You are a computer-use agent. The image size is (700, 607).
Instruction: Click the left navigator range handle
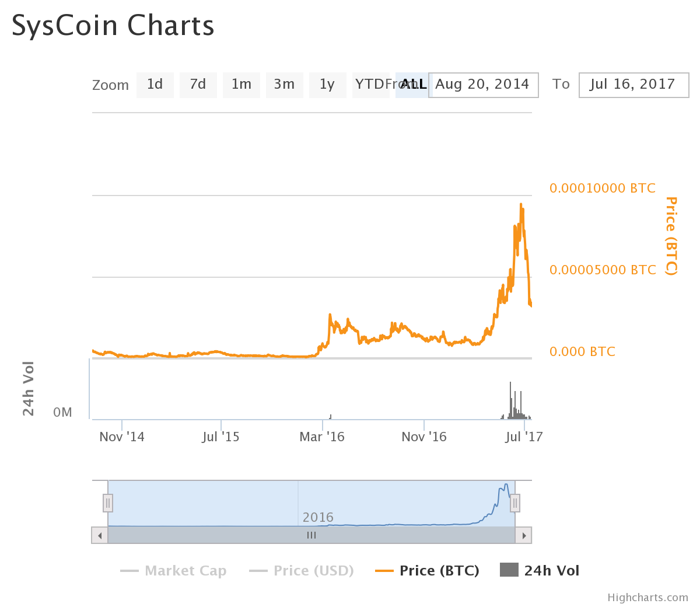[x=107, y=502]
